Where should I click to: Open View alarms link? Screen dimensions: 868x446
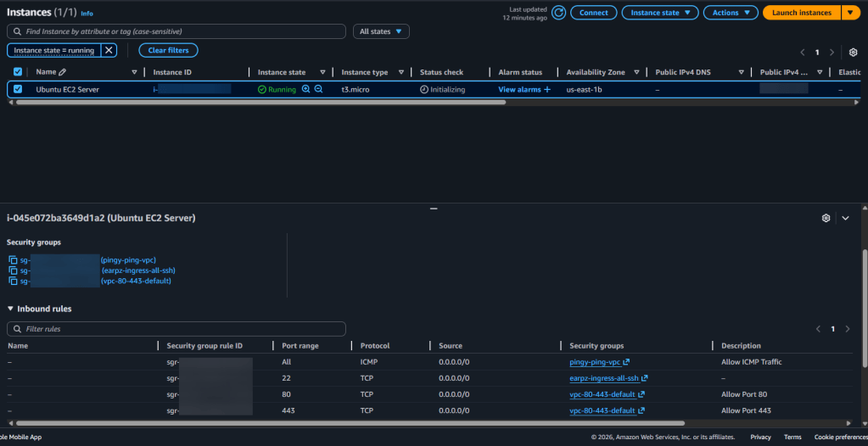click(x=518, y=89)
